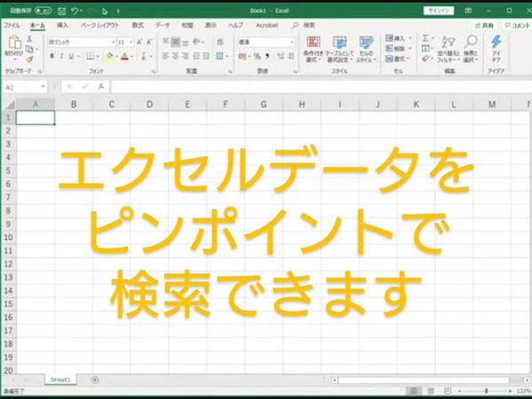This screenshot has width=532, height=399.
Task: Switch to Page Break Preview in status bar
Action: 448,391
